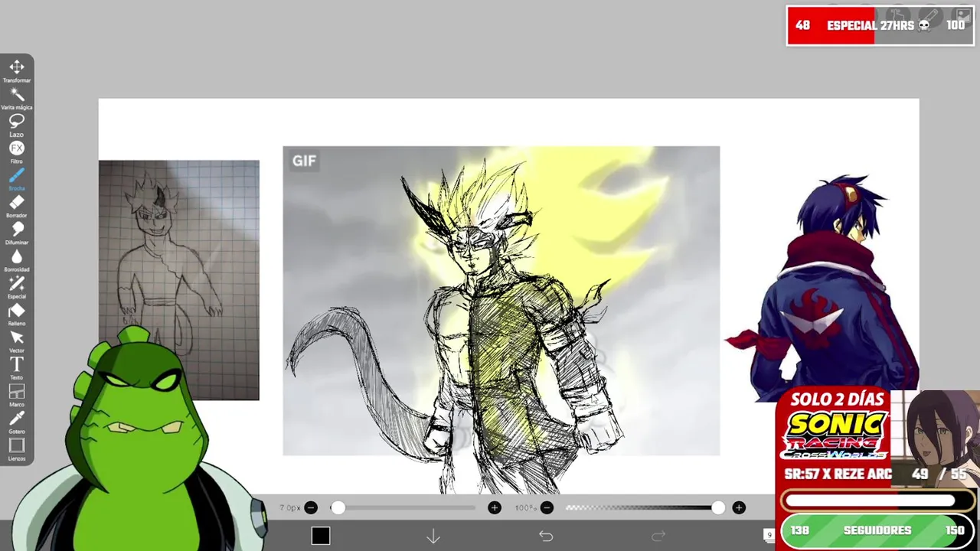Choose the Lazo selection tool

17,124
